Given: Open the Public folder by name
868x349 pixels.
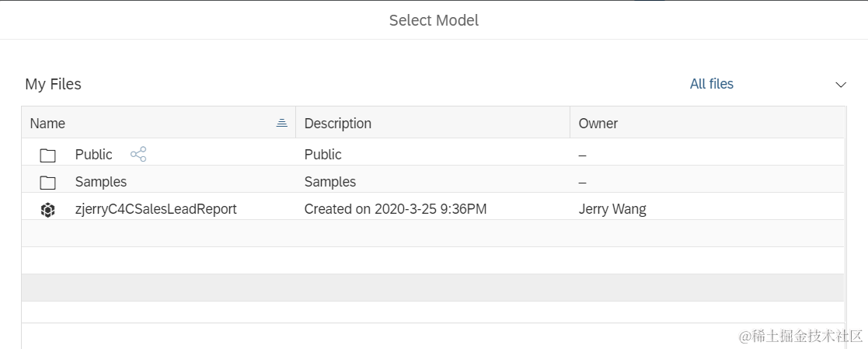Looking at the screenshot, I should click(93, 155).
